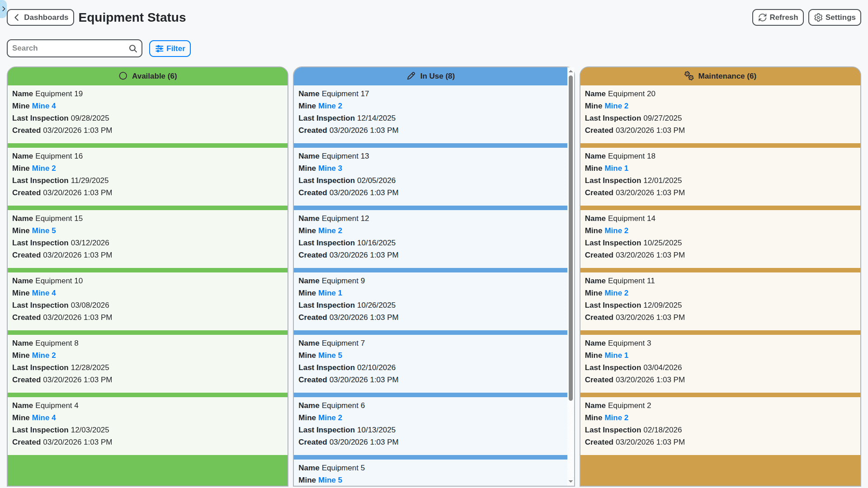868x488 pixels.
Task: Open the Filter panel
Action: click(x=170, y=48)
